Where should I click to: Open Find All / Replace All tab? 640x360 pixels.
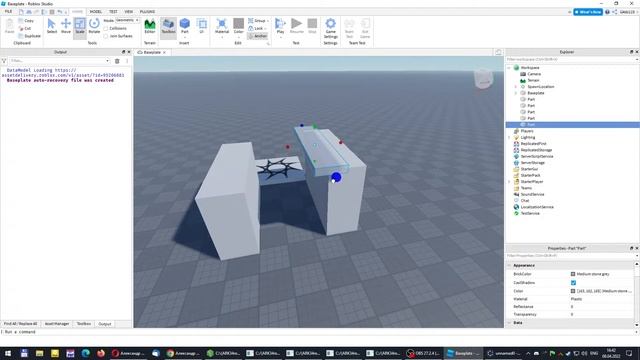point(20,324)
